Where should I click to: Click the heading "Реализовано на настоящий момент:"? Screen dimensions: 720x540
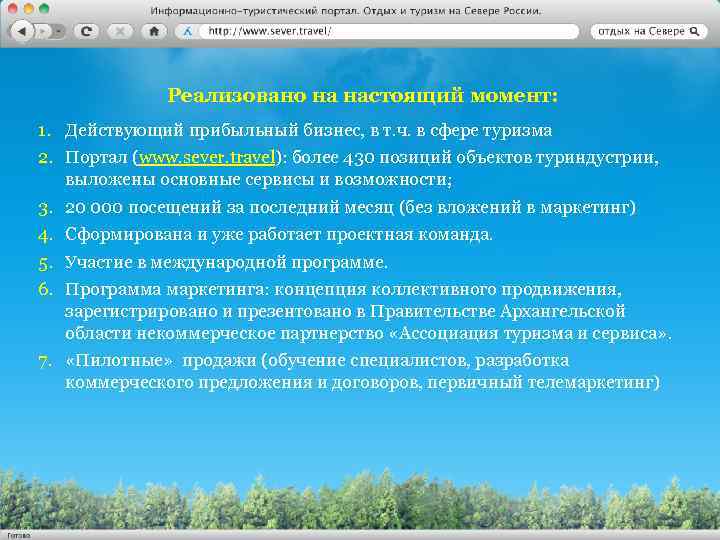363,96
